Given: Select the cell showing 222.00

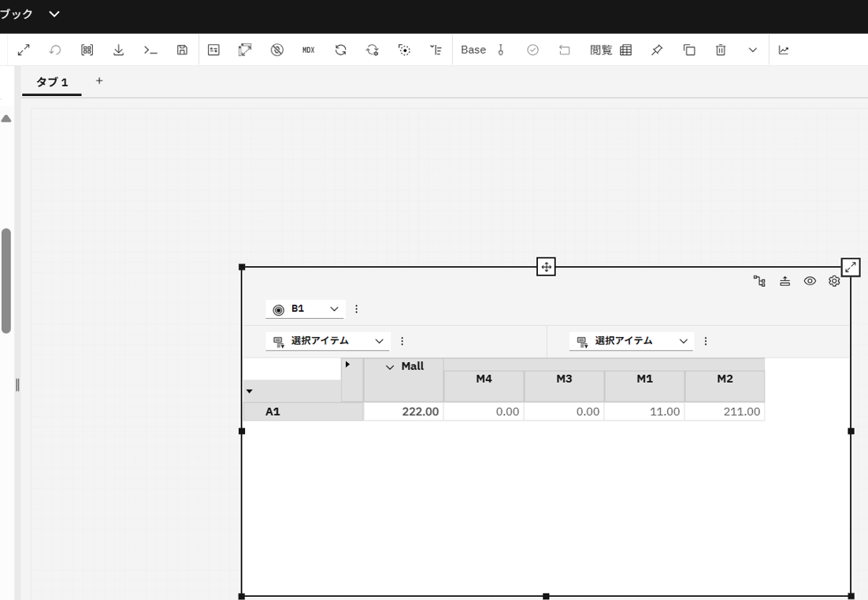Looking at the screenshot, I should coord(403,411).
